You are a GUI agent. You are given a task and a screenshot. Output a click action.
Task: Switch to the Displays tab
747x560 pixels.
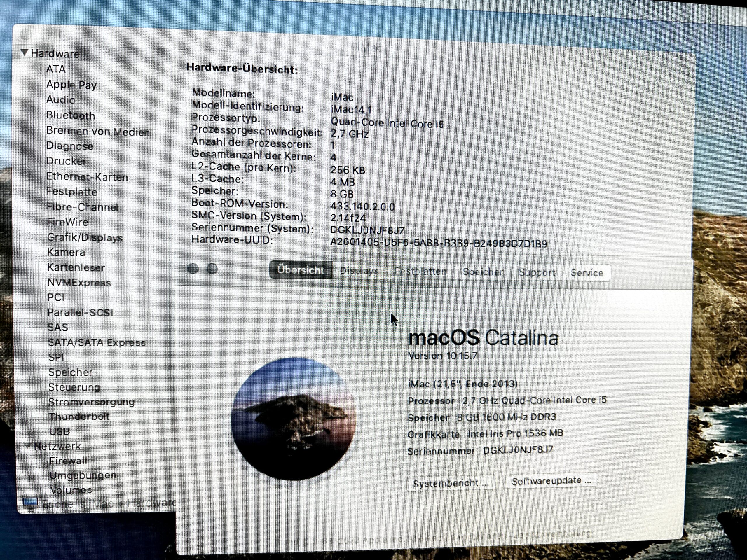[x=359, y=270]
